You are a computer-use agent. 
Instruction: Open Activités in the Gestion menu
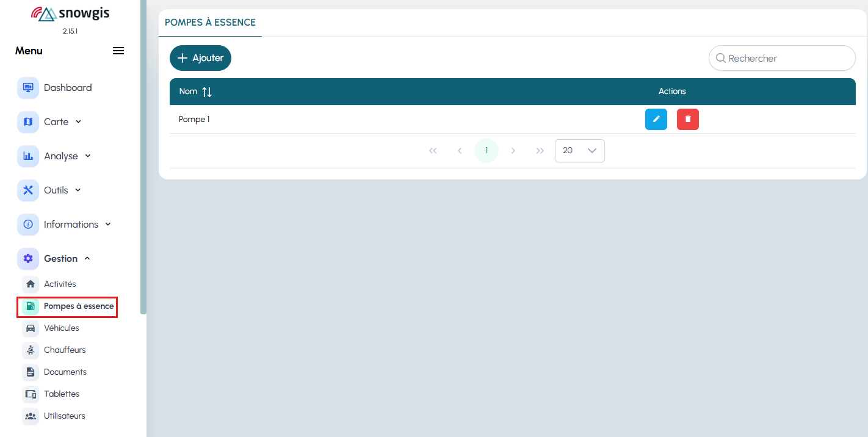tap(60, 284)
